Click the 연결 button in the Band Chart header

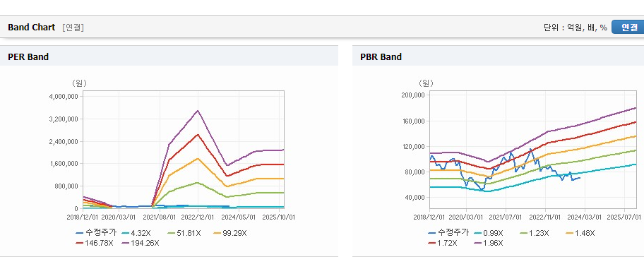point(628,27)
